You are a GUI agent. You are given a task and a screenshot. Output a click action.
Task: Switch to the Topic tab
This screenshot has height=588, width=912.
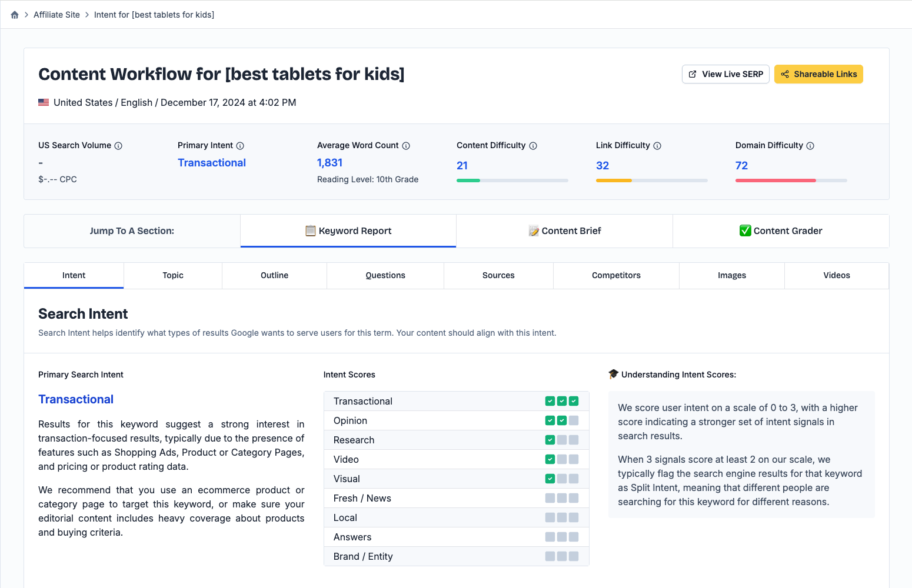pos(172,275)
